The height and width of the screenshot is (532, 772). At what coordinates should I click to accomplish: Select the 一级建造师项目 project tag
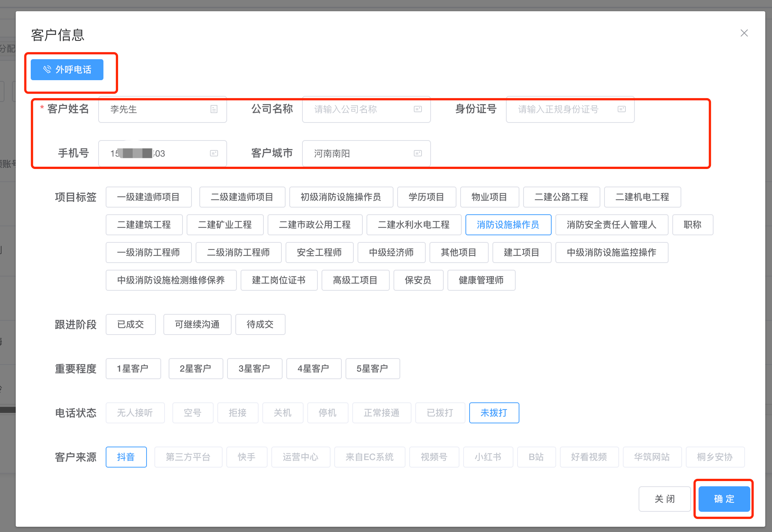148,197
